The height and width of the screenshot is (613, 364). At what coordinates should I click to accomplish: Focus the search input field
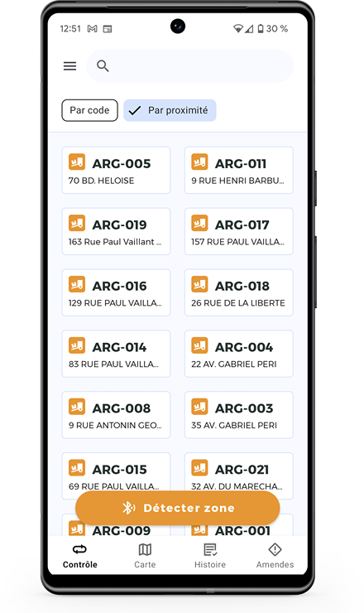point(189,66)
